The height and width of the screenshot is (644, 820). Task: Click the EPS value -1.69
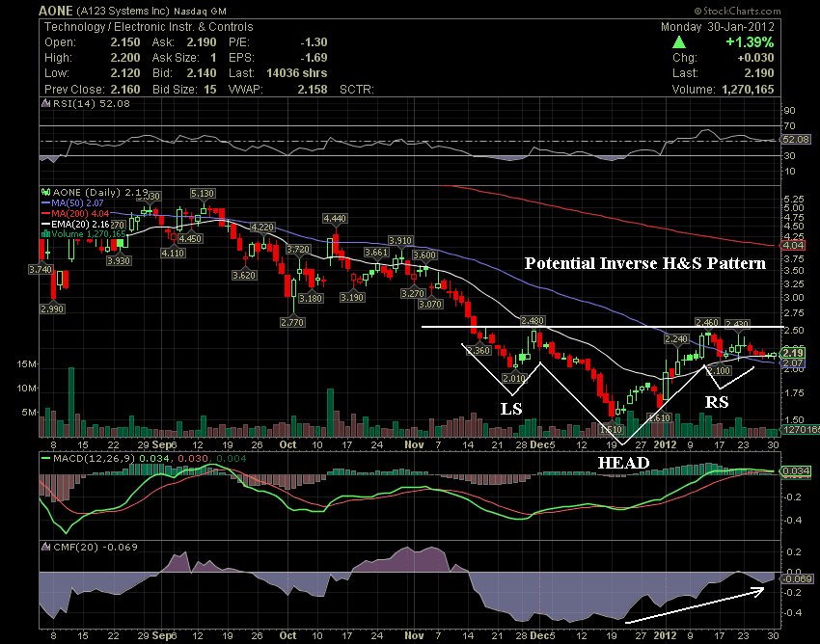[314, 58]
